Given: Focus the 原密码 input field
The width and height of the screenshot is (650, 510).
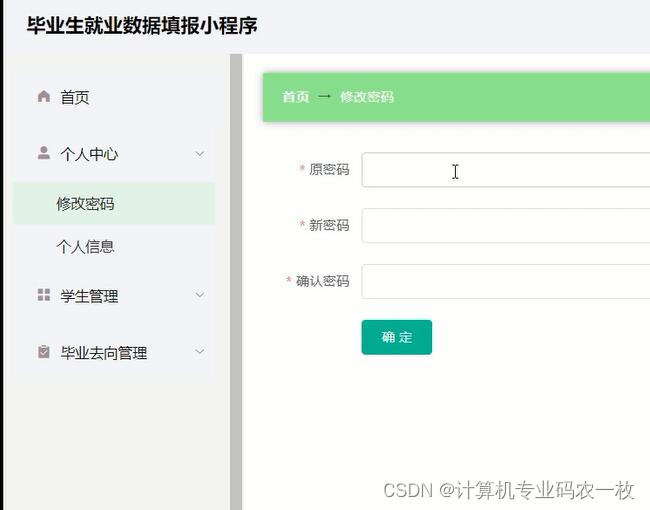Looking at the screenshot, I should coord(506,170).
